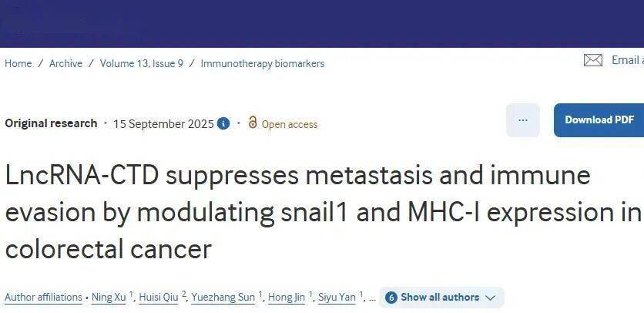The width and height of the screenshot is (644, 313).
Task: Navigate to Volume 13, Issue 9
Action: click(x=141, y=63)
